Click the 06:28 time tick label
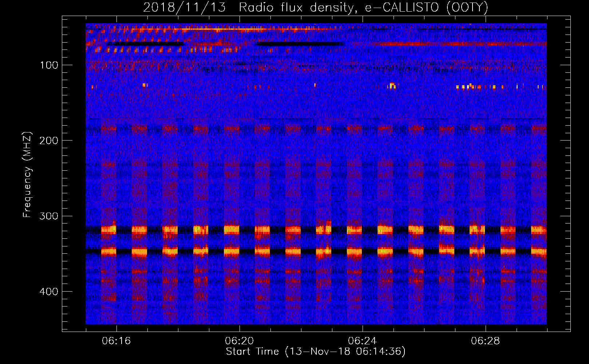The image size is (589, 364). point(486,341)
